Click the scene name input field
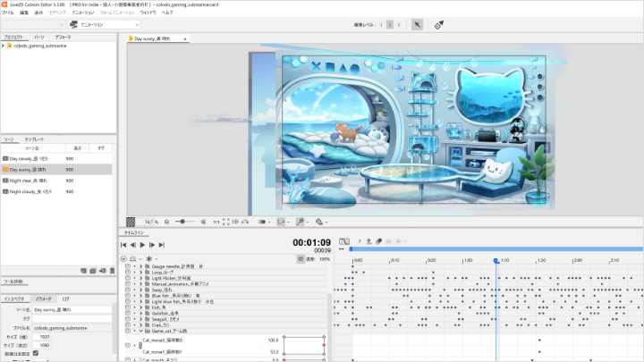This screenshot has width=644, height=362. [72, 310]
